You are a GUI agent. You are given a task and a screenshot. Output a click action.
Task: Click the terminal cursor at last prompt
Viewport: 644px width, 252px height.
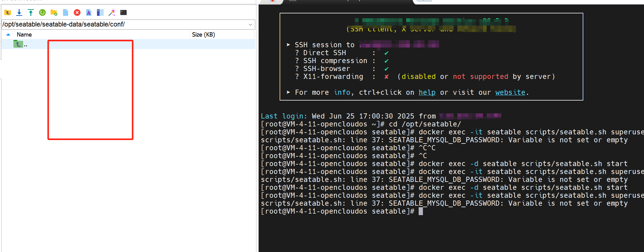click(421, 211)
